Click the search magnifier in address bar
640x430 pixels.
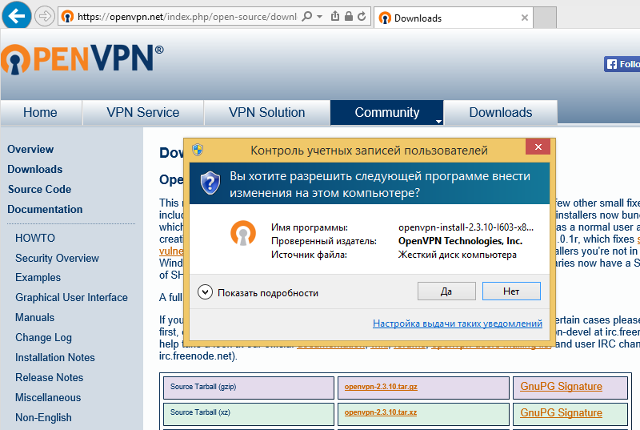click(307, 16)
